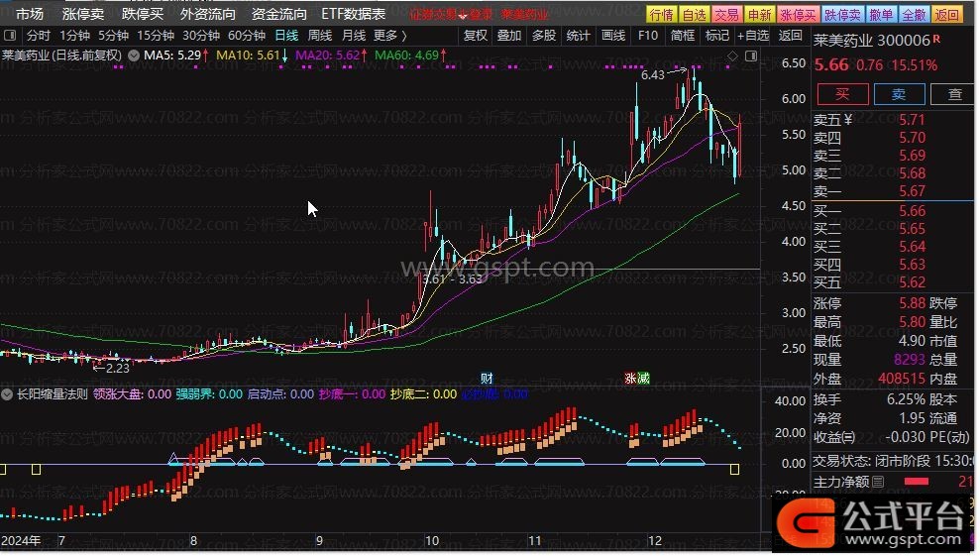Click the blue 跌停卖 quick-order button
Viewport: 980px width, 556px height.
pos(842,15)
